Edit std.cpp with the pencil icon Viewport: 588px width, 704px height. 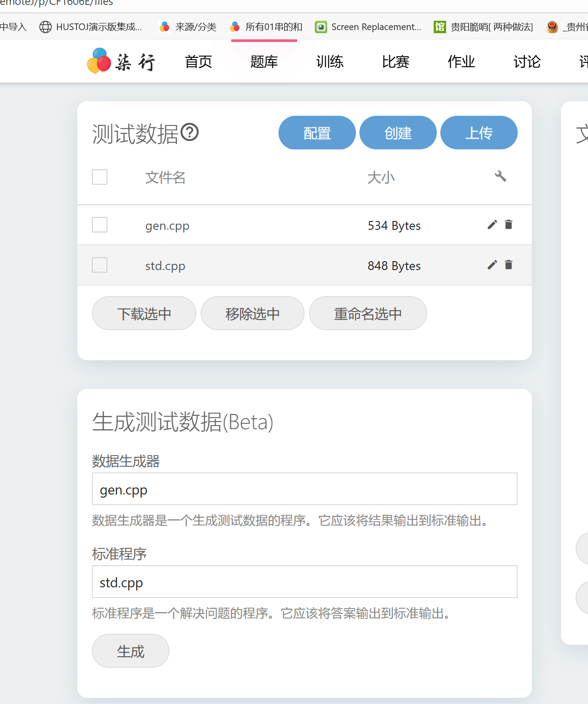492,265
